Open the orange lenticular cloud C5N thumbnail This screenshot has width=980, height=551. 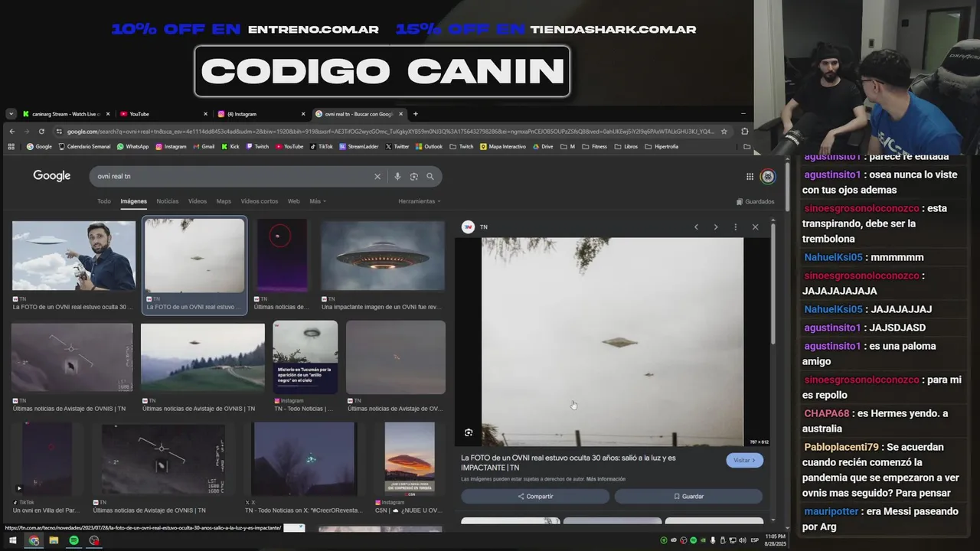(x=410, y=458)
